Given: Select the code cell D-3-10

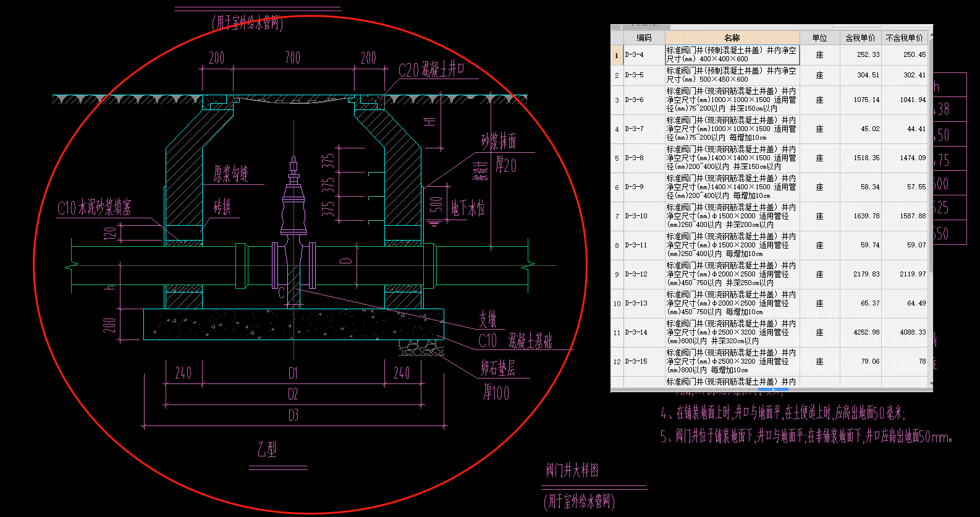Looking at the screenshot, I should 644,216.
